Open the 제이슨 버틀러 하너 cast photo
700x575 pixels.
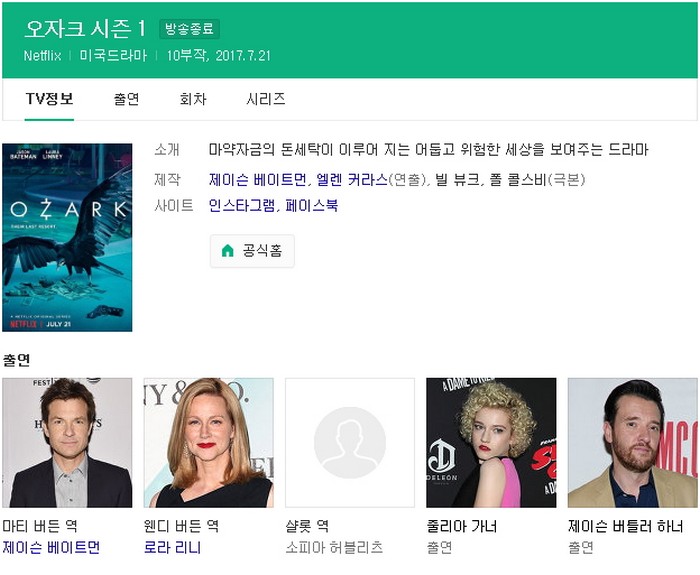click(632, 442)
